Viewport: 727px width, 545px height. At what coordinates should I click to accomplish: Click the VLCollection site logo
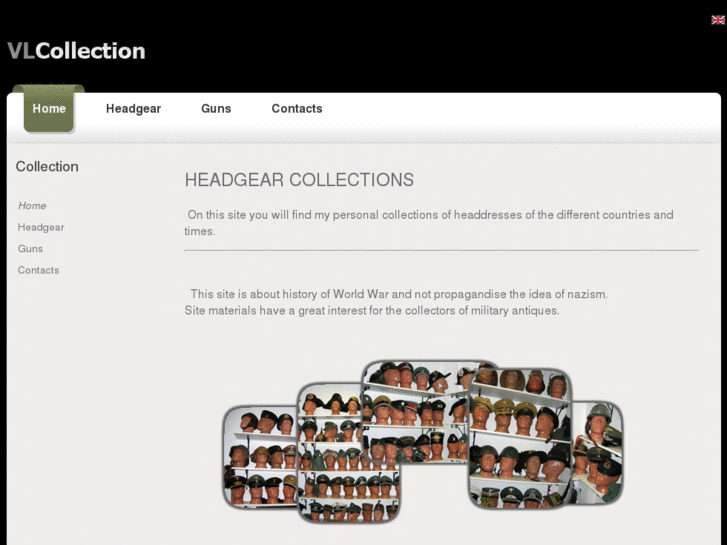[x=77, y=51]
